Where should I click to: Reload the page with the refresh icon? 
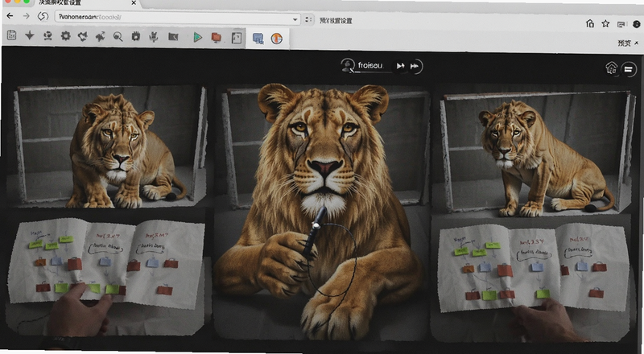(43, 16)
